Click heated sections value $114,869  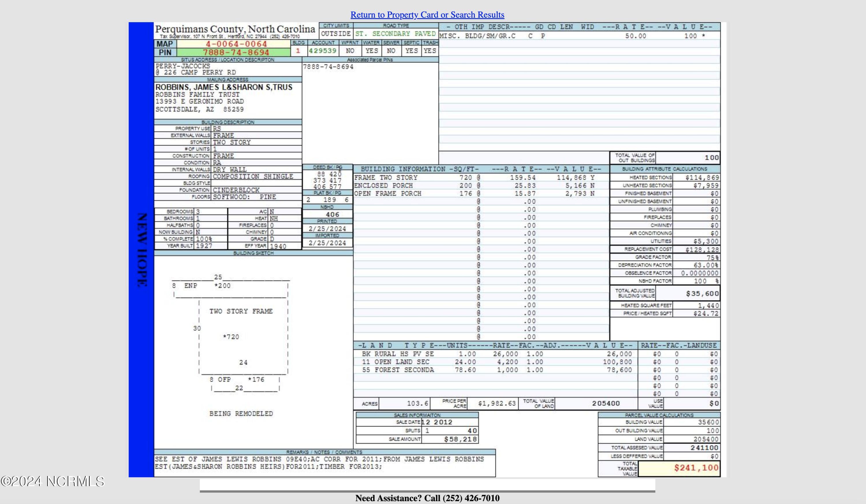click(702, 178)
